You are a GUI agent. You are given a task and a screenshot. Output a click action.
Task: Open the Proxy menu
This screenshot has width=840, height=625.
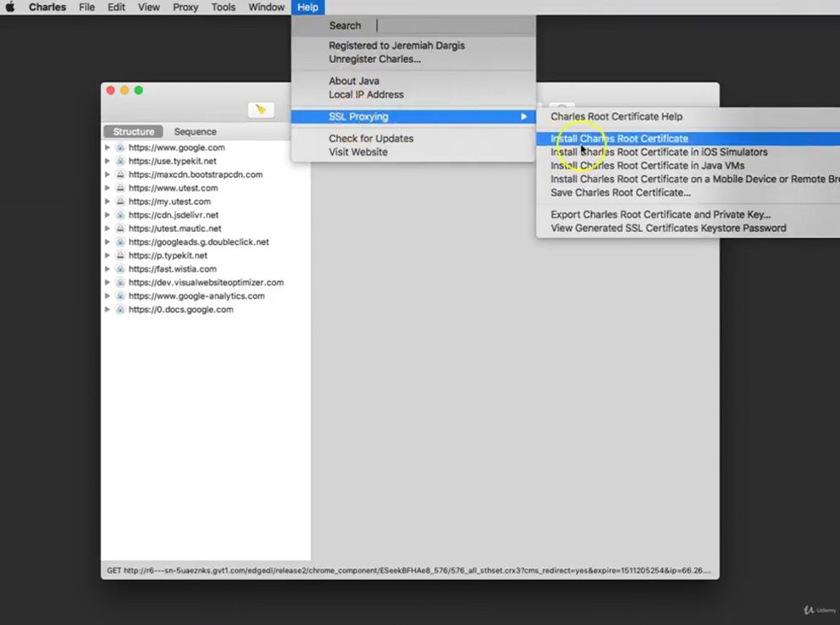click(x=185, y=7)
